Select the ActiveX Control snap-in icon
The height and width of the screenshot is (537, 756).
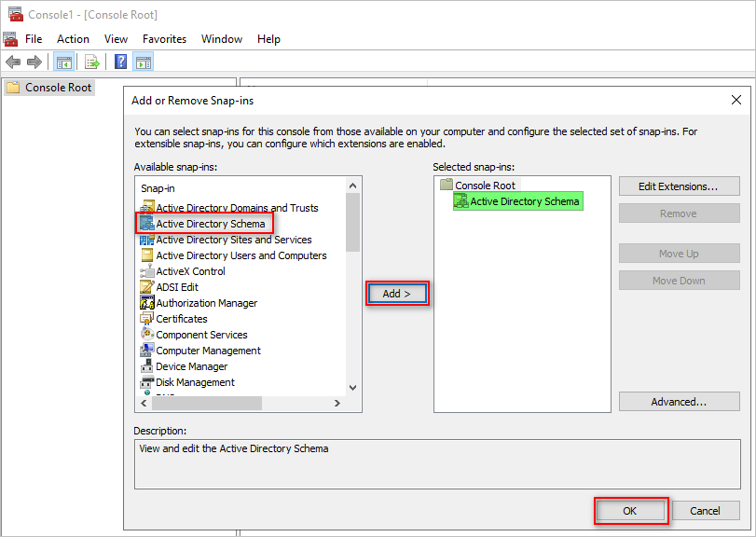click(x=147, y=271)
